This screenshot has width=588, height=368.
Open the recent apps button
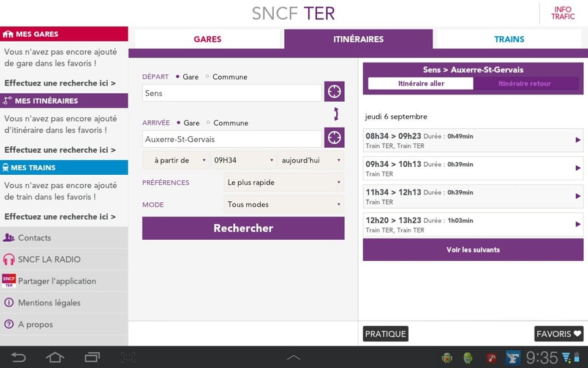(x=92, y=357)
